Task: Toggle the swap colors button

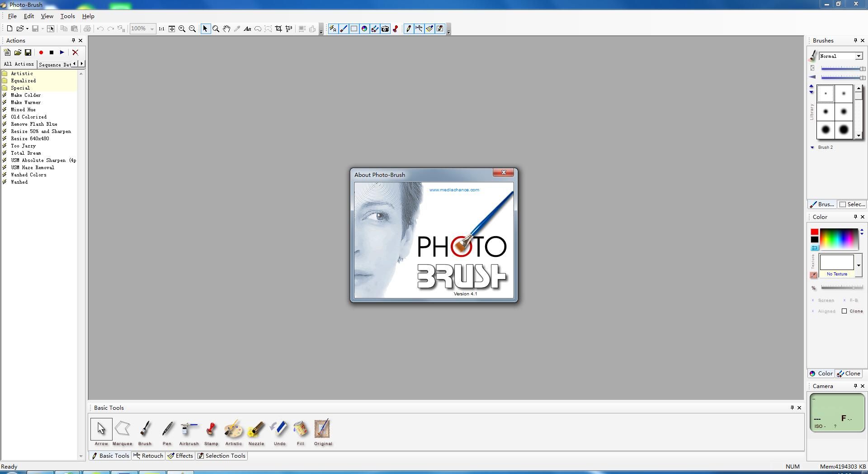Action: (x=815, y=248)
